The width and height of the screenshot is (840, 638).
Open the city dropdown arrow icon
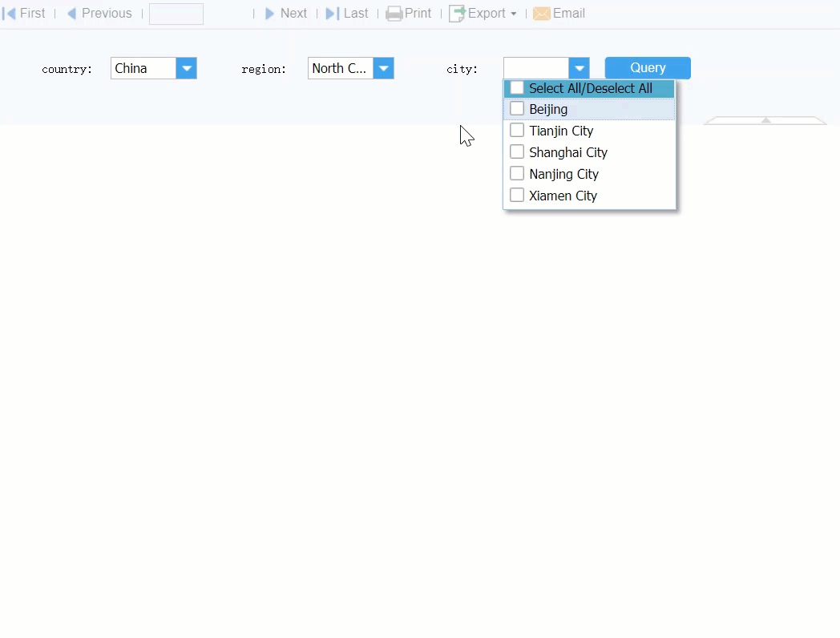tap(579, 68)
